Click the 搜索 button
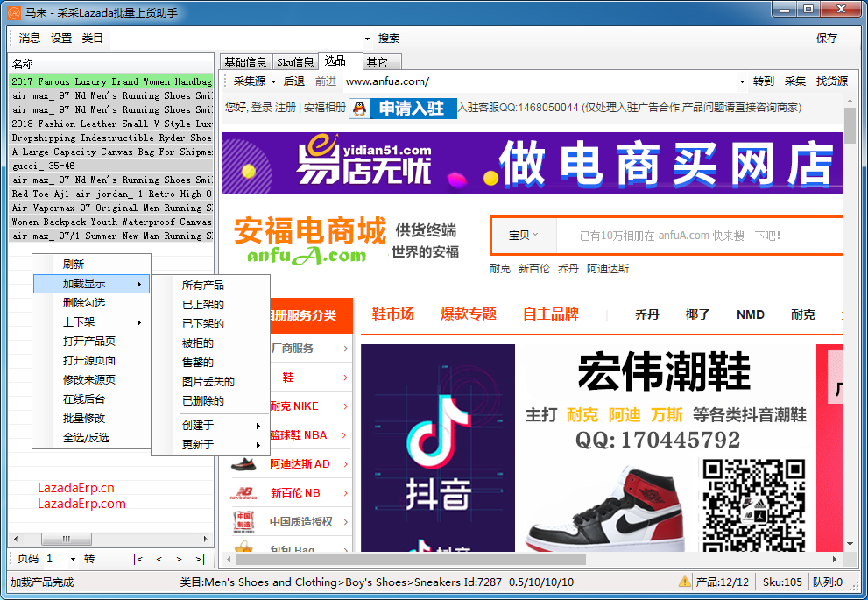The image size is (868, 600). pyautogui.click(x=389, y=39)
